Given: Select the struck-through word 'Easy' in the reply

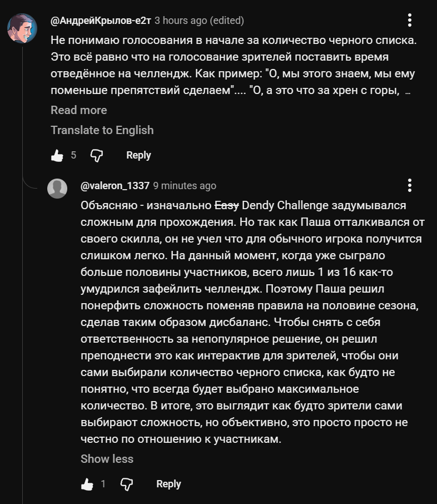Looking at the screenshot, I should coord(226,205).
